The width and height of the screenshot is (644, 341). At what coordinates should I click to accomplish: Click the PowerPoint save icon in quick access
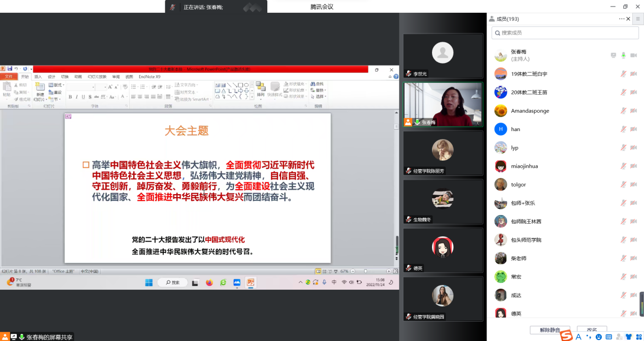click(9, 69)
